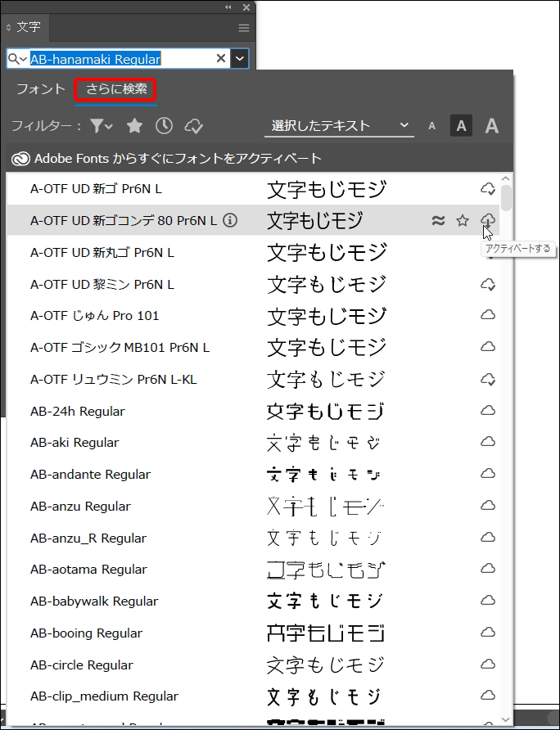
Task: Switch to the フォント tab
Action: click(x=40, y=89)
